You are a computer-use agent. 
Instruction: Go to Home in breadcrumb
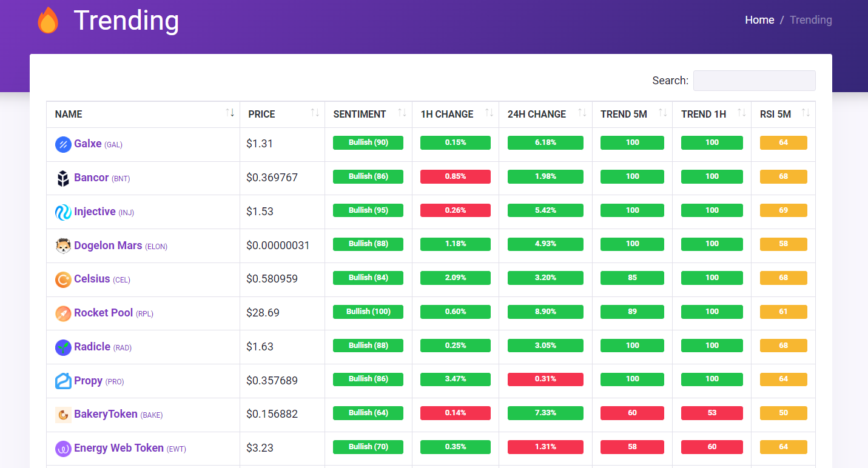coord(759,20)
